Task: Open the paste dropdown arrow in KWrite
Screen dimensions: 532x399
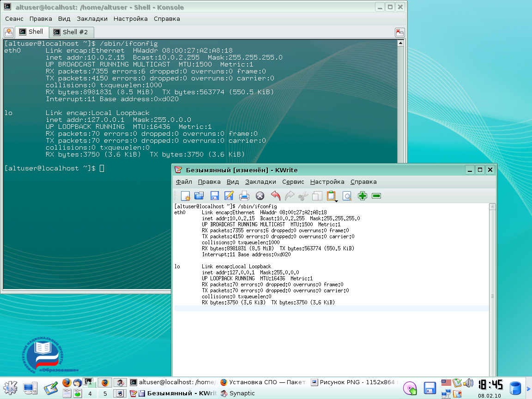Action: coord(336,201)
